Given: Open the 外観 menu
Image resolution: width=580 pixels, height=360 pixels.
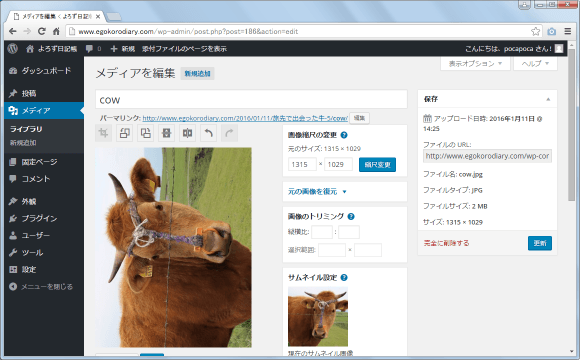Looking at the screenshot, I should (x=44, y=201).
